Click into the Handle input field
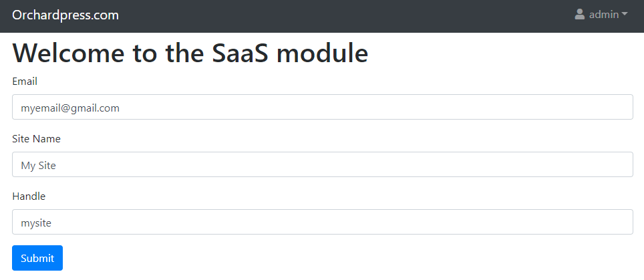This screenshot has width=644, height=280. [323, 222]
